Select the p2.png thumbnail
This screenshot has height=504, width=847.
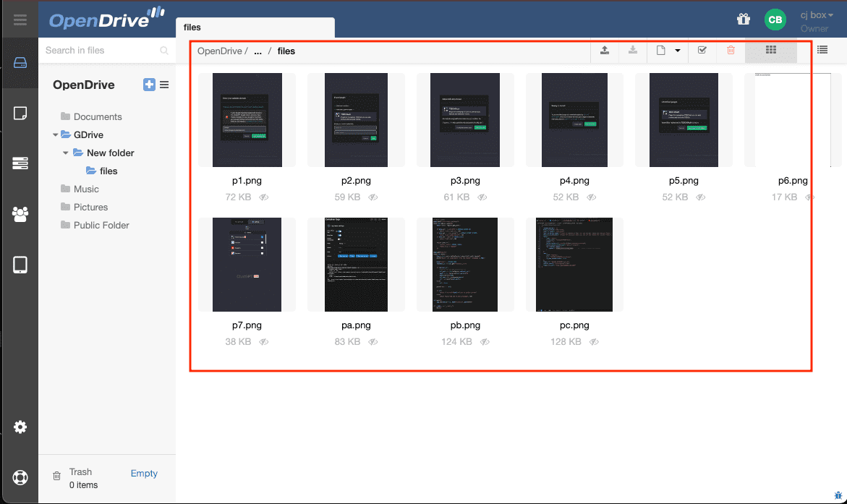(x=356, y=120)
